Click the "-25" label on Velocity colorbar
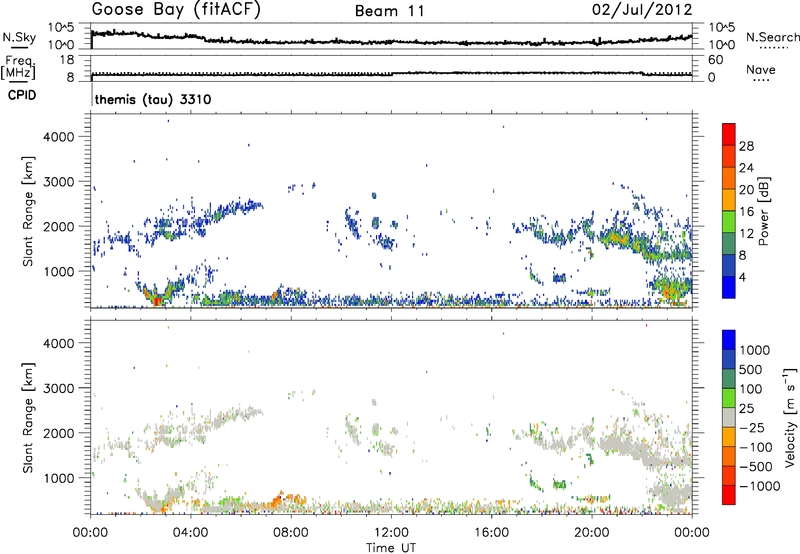This screenshot has height=554, width=800. [752, 427]
